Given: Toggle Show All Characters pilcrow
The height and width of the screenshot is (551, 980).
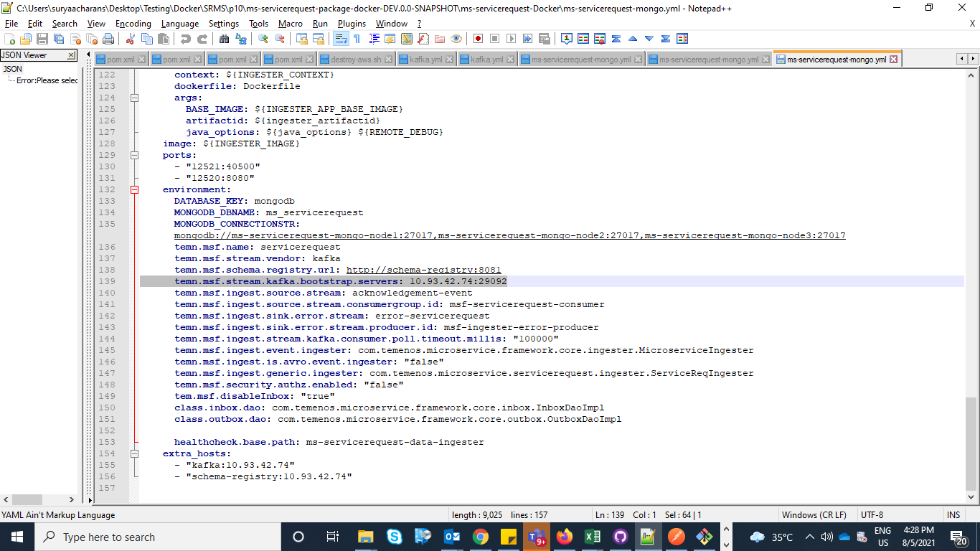Looking at the screenshot, I should coord(357,39).
